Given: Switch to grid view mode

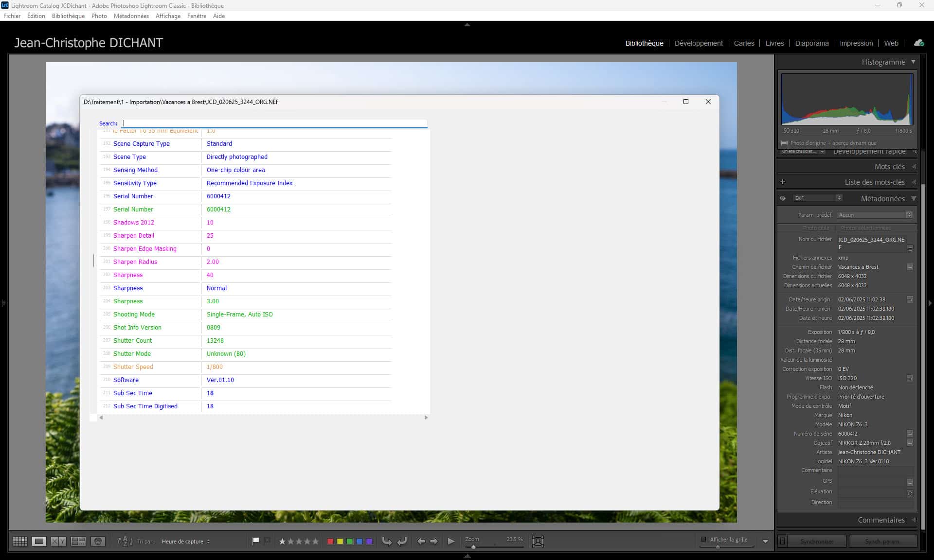Looking at the screenshot, I should [20, 541].
